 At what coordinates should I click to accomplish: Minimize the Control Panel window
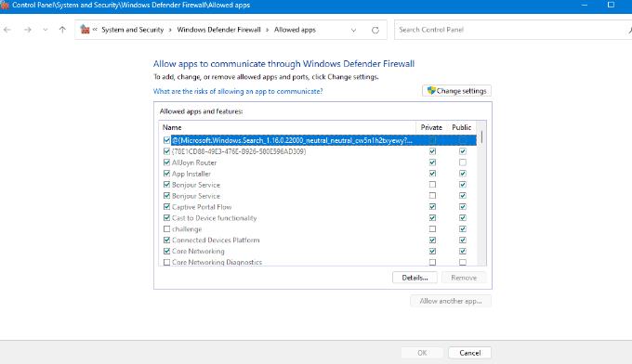coord(585,5)
